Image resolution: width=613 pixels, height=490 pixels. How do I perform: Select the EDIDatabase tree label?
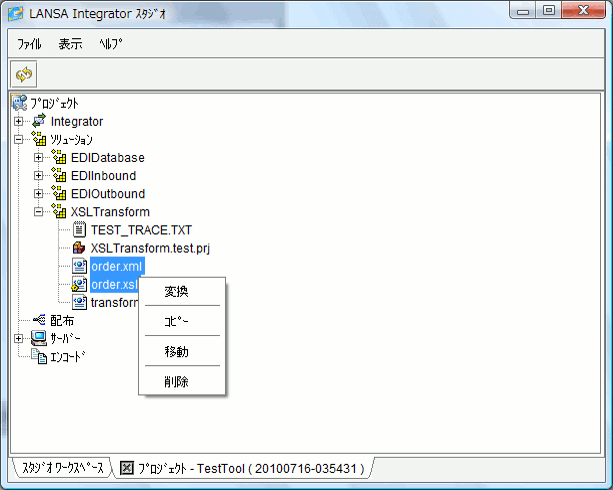(108, 158)
